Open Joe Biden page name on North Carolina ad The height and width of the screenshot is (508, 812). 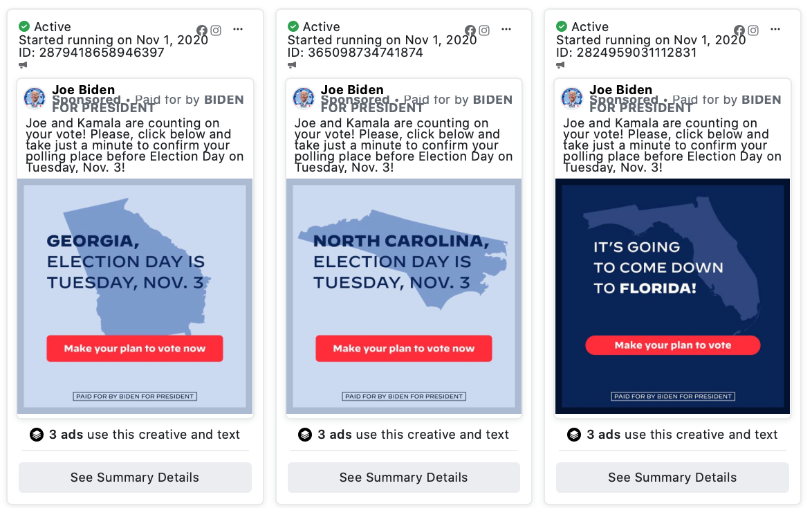(352, 90)
